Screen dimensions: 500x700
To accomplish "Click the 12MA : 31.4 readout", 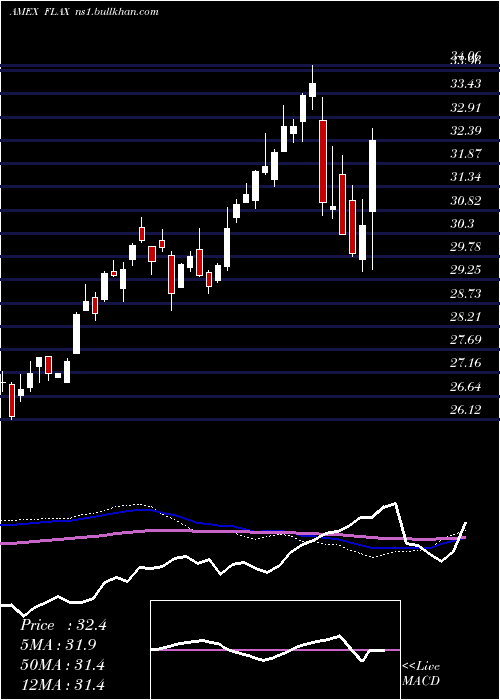I will coord(62,684).
